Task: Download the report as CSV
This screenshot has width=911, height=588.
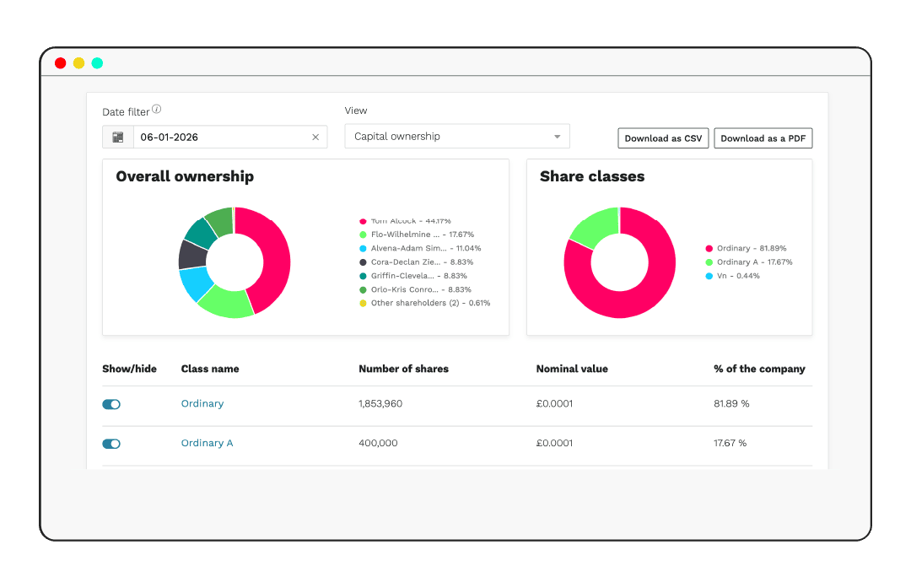Action: [663, 138]
